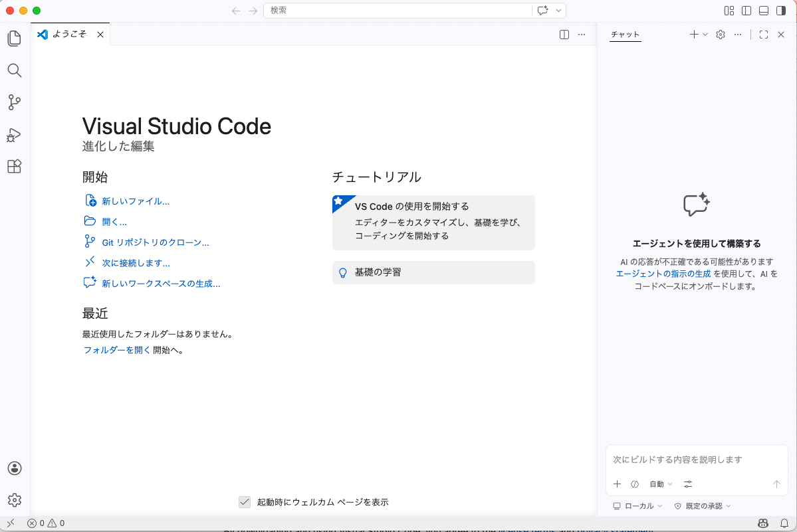This screenshot has width=797, height=532.
Task: Click 新しいファイル... link
Action: (136, 201)
